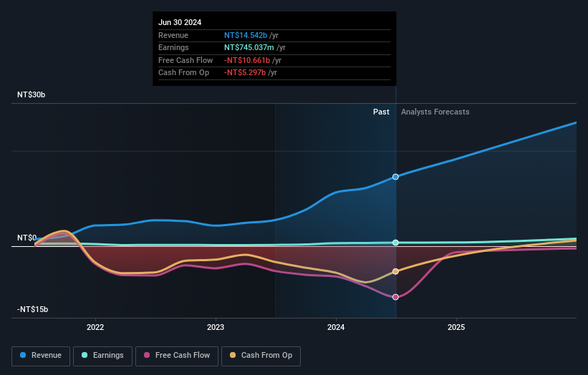Click the -NT$10.661b free cash flow value

click(x=247, y=60)
